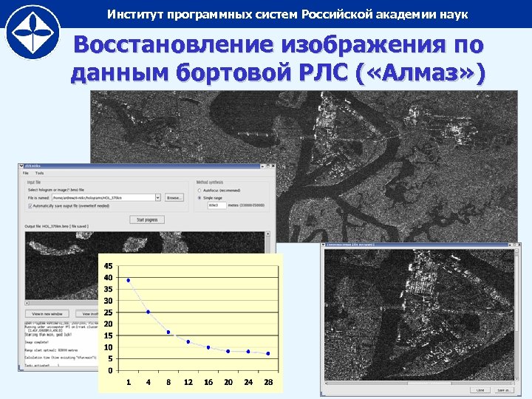The image size is (532, 399).
Task: Click the 'Image complete!' line in the log
Action: pyautogui.click(x=37, y=342)
